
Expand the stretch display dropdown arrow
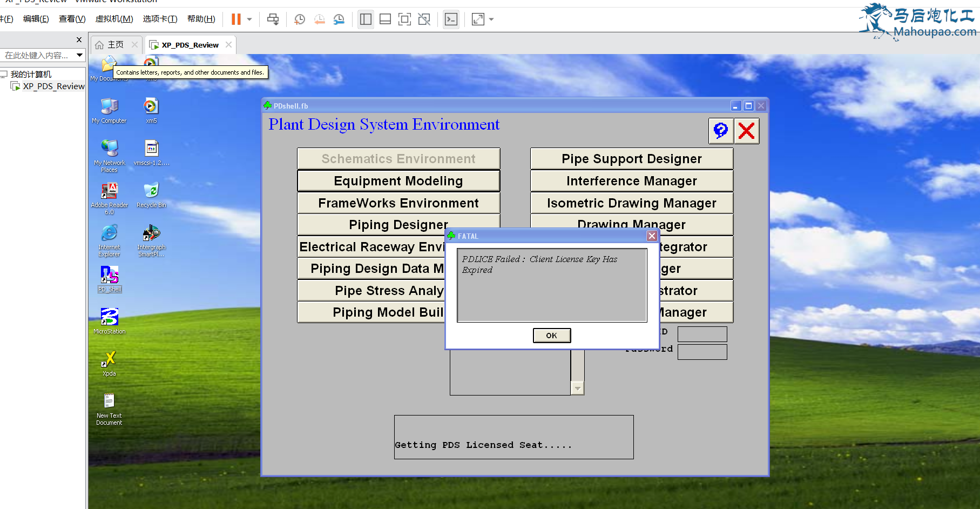pyautogui.click(x=491, y=19)
